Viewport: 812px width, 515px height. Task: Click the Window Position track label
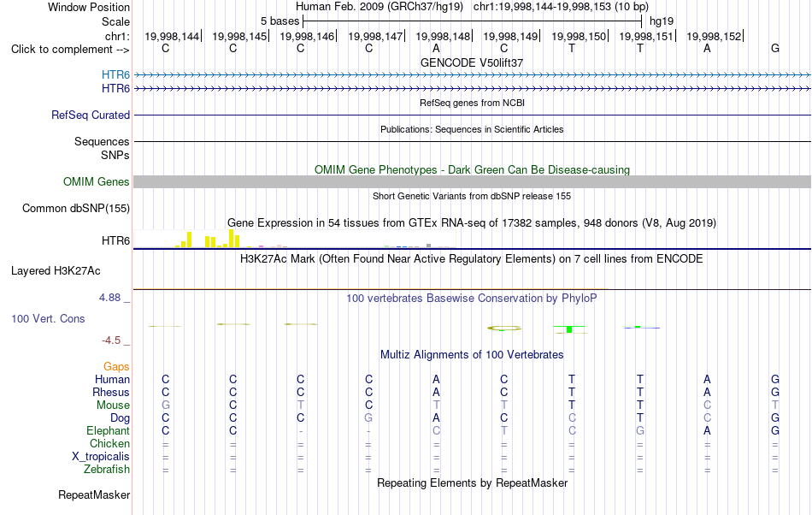[x=89, y=7]
